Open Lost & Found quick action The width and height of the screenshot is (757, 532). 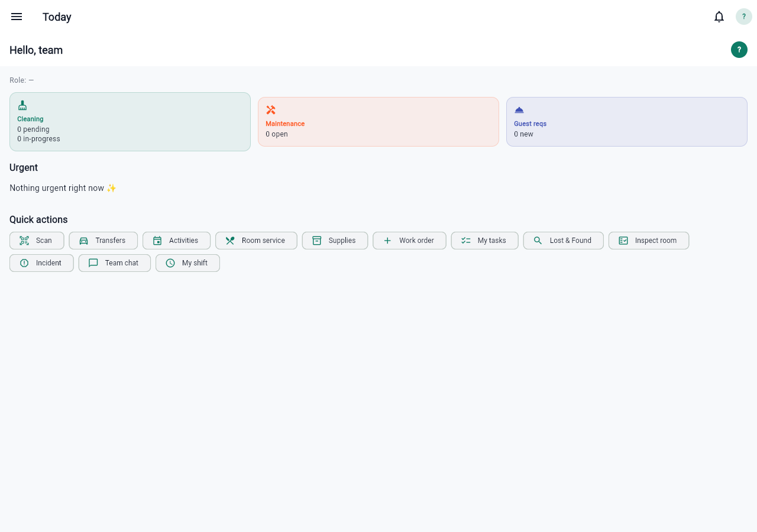[x=564, y=241]
